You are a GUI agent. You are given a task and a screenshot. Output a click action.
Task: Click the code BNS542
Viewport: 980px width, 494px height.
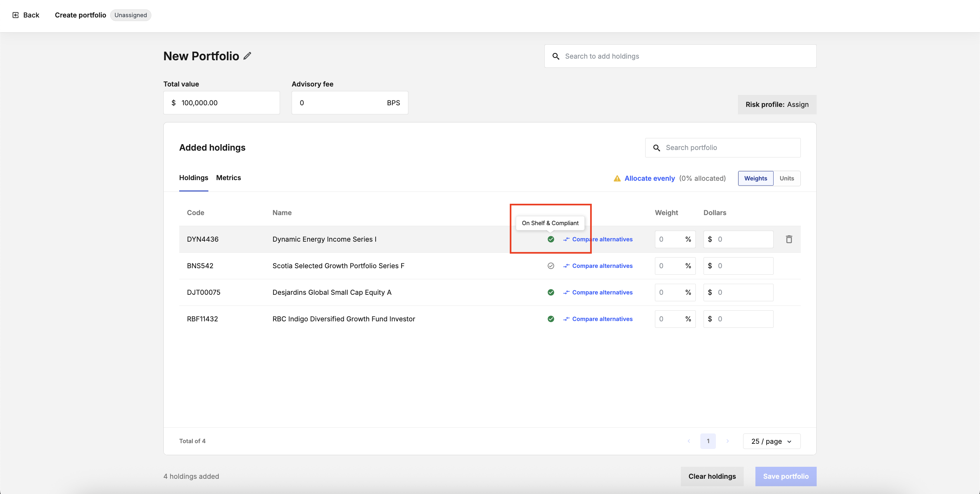[x=200, y=266]
